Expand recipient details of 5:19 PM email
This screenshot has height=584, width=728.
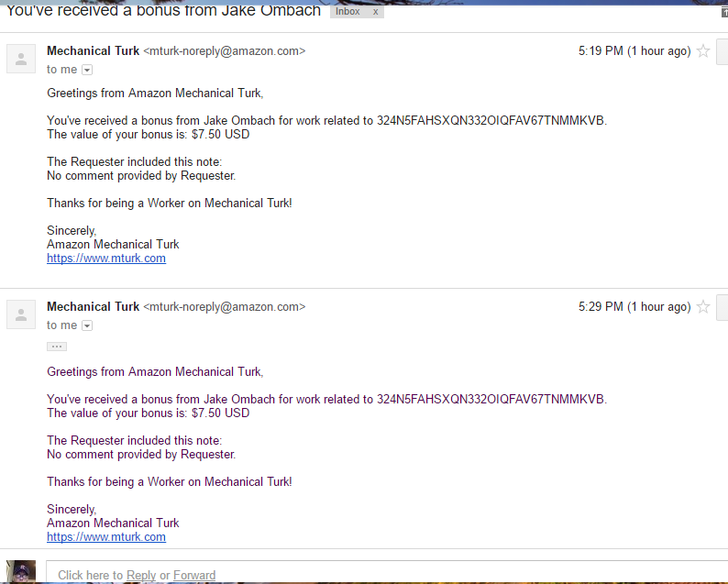coord(87,70)
